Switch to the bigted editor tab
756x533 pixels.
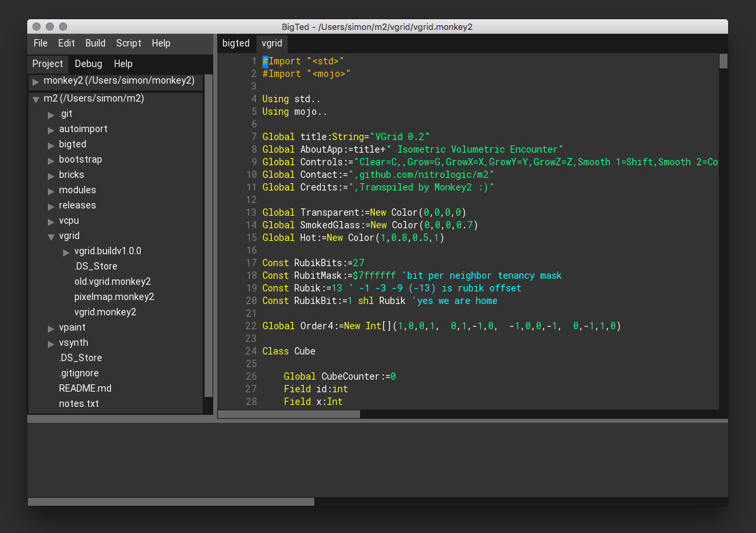(x=236, y=43)
